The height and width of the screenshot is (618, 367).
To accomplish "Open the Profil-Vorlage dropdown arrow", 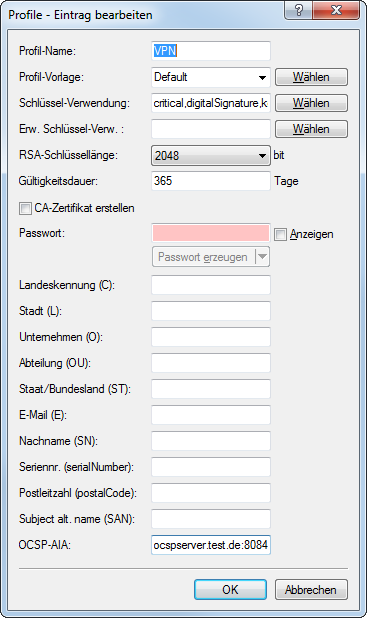I will point(262,77).
